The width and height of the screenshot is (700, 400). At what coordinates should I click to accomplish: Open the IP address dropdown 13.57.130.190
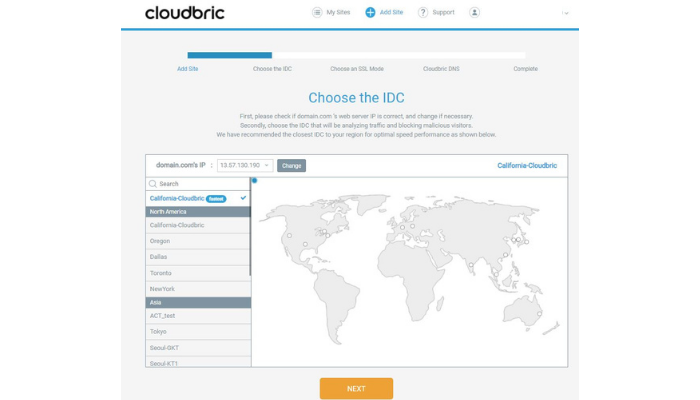point(245,165)
